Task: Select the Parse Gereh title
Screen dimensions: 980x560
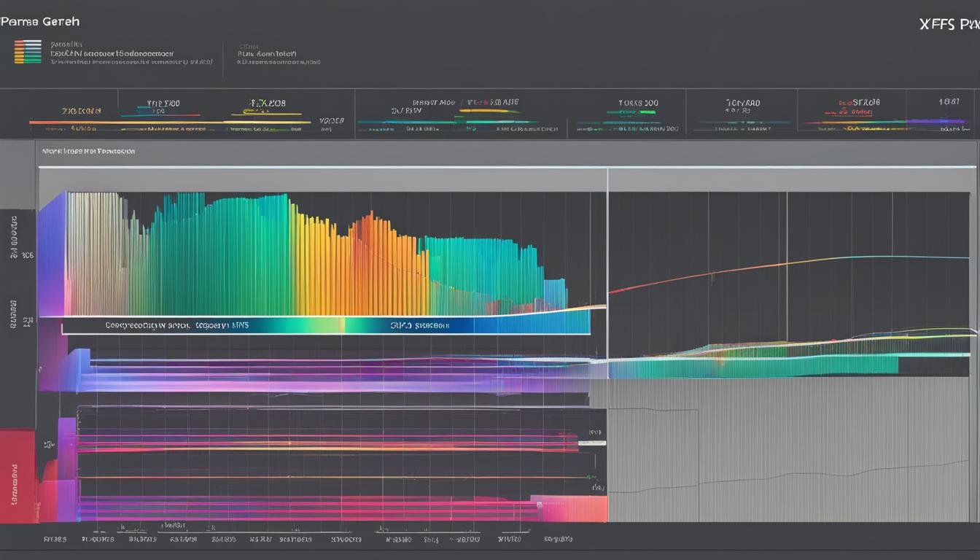Action: (x=30, y=22)
